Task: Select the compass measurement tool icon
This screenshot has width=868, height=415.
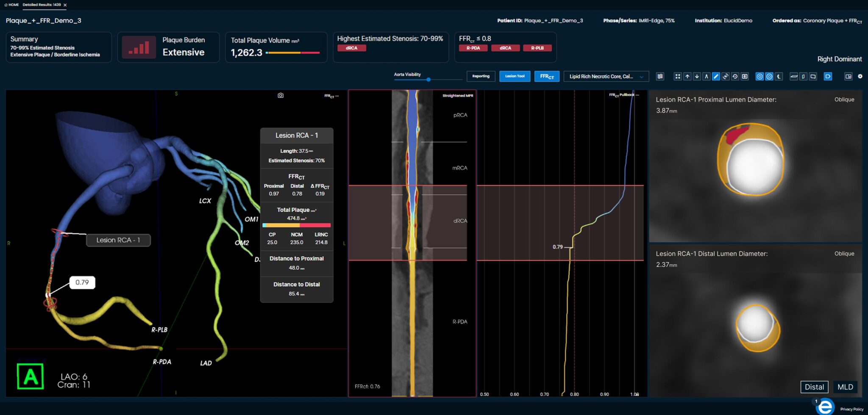Action: pyautogui.click(x=706, y=77)
